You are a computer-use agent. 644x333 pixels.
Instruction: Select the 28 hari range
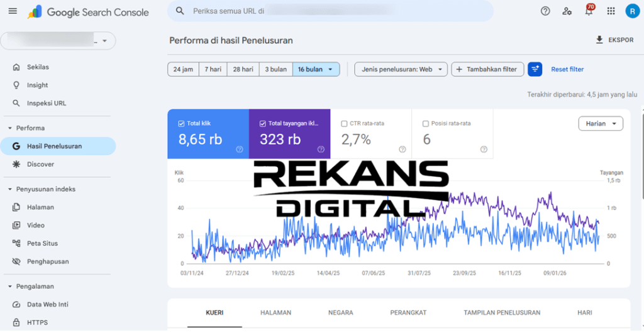243,69
